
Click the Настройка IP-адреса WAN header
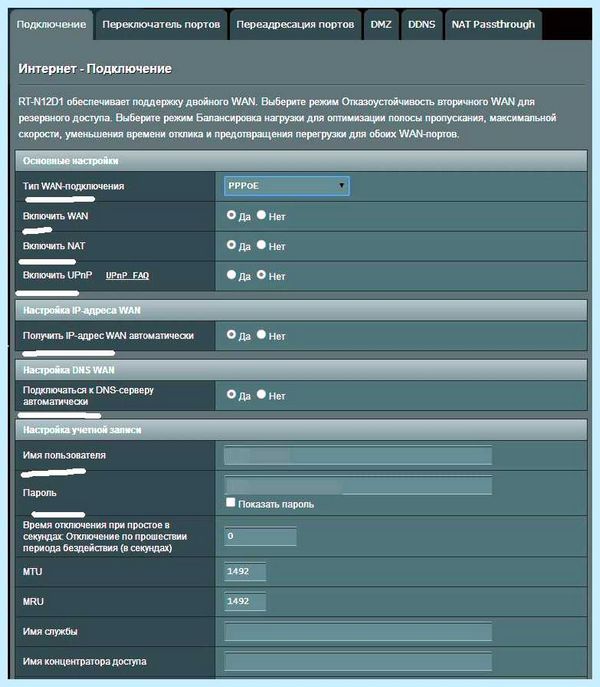click(301, 310)
